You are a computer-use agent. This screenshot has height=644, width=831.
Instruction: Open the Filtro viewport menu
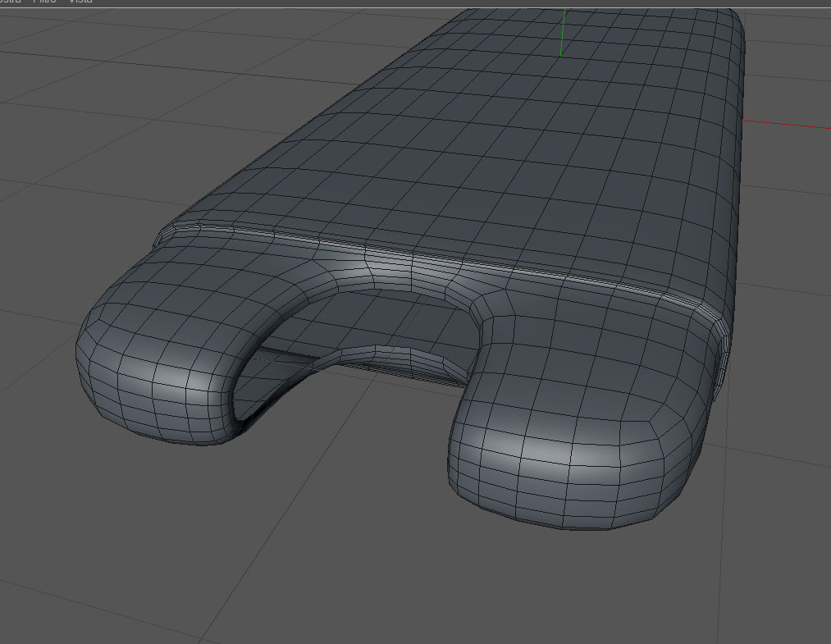(44, 2)
